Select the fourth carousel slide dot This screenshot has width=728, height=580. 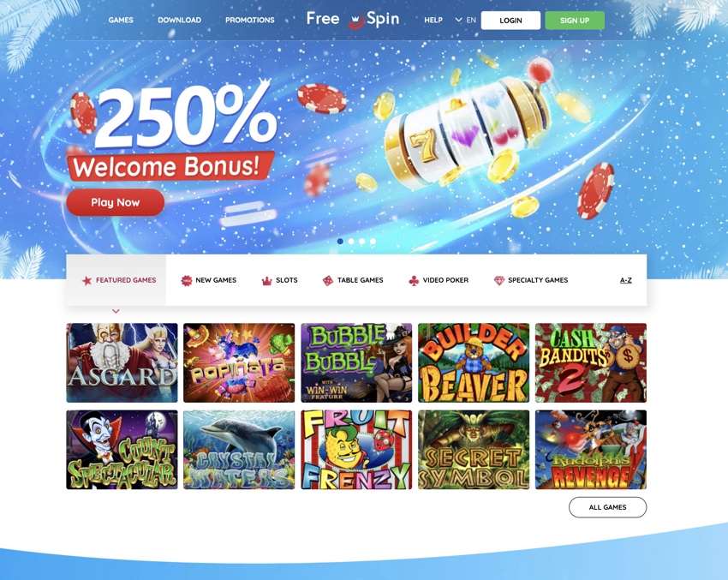point(373,242)
